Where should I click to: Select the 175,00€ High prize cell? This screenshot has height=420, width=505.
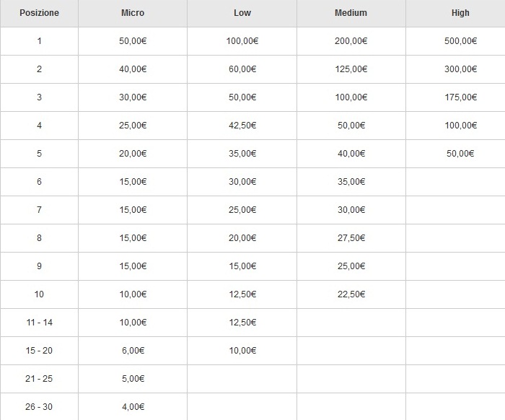point(460,97)
